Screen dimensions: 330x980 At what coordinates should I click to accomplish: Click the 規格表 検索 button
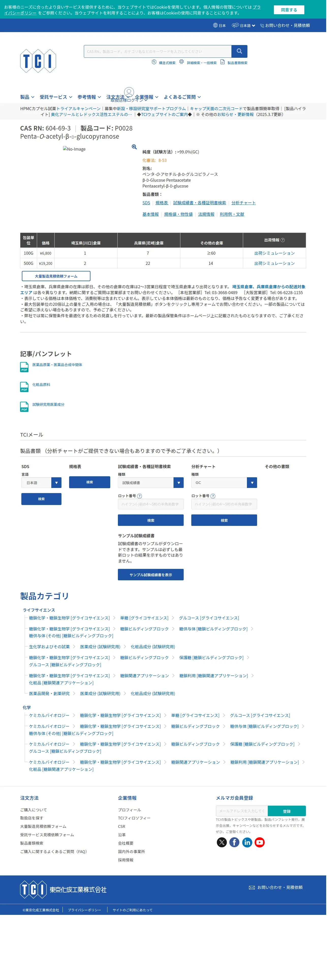[x=90, y=482]
